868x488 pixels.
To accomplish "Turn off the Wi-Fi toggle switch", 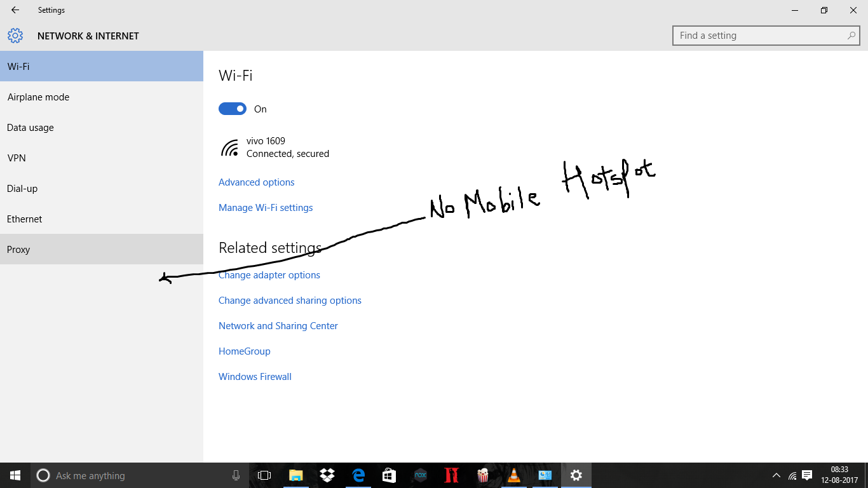I will click(233, 109).
